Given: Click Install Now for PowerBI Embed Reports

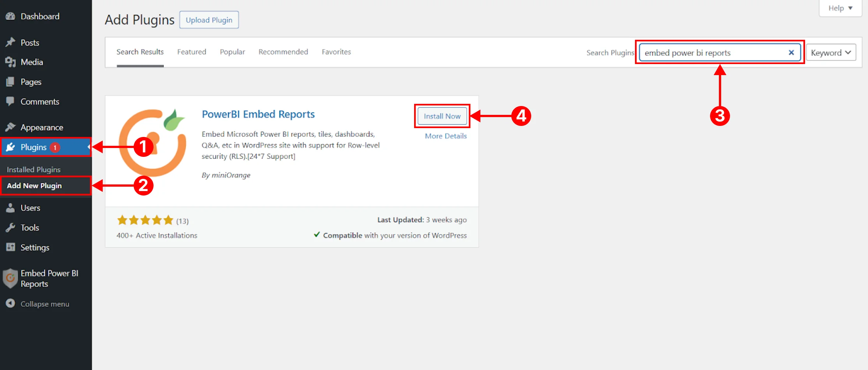Looking at the screenshot, I should [x=442, y=116].
